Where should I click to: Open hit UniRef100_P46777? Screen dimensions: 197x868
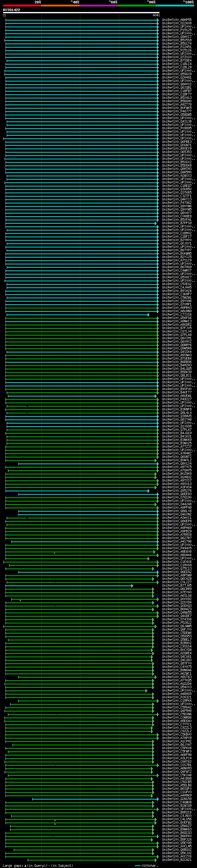point(177,111)
